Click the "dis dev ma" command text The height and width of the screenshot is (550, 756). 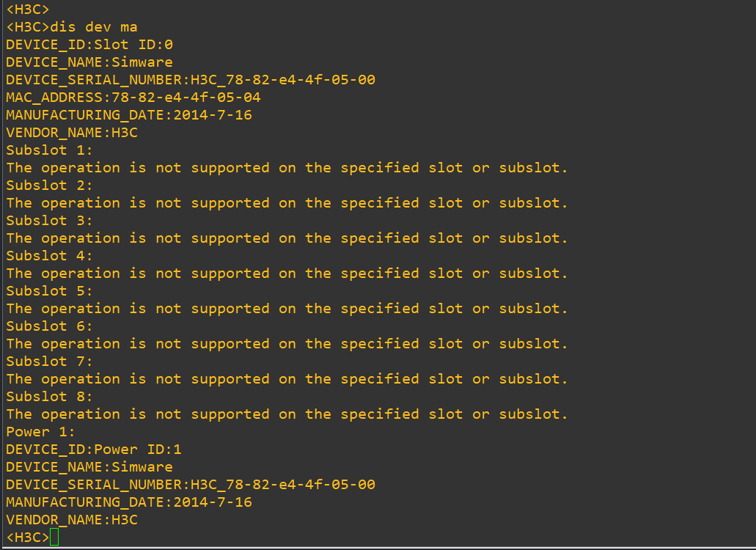[x=94, y=27]
